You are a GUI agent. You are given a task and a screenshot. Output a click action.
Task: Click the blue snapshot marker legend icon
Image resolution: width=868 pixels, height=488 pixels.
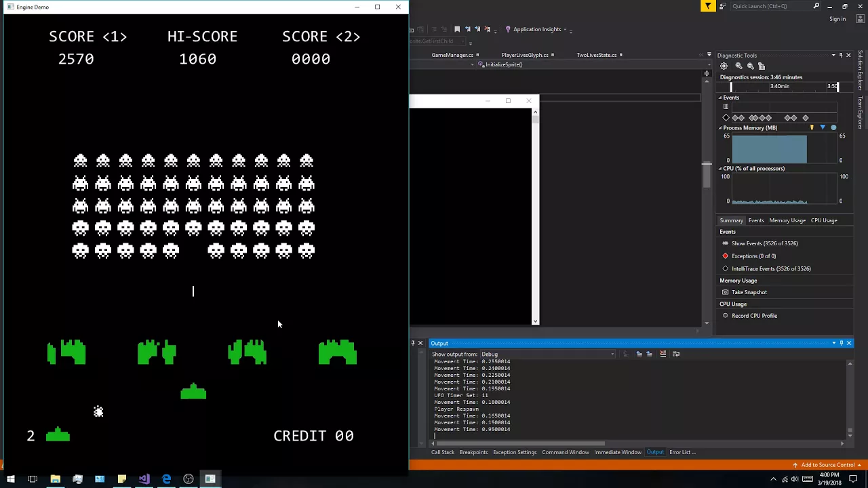pyautogui.click(x=823, y=127)
